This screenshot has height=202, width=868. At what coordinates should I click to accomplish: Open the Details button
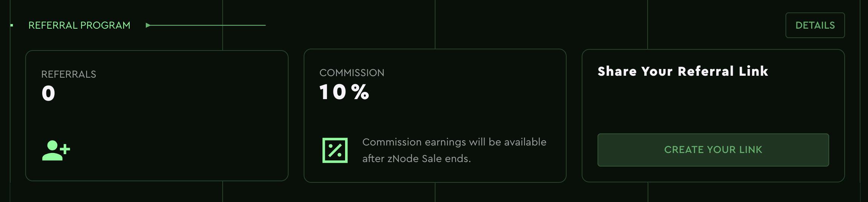[815, 25]
